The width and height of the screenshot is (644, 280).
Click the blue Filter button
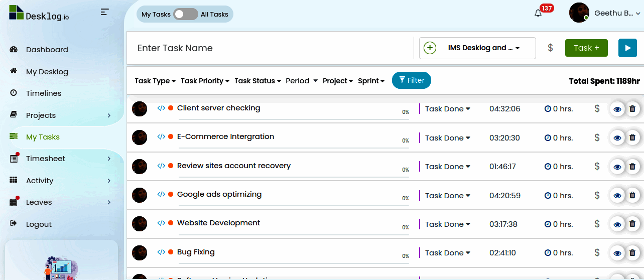412,80
